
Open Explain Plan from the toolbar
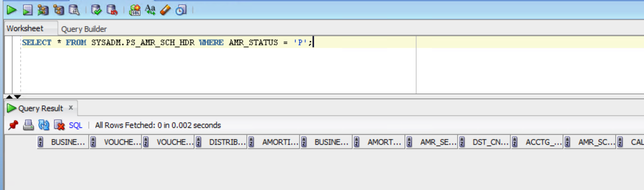tap(43, 10)
